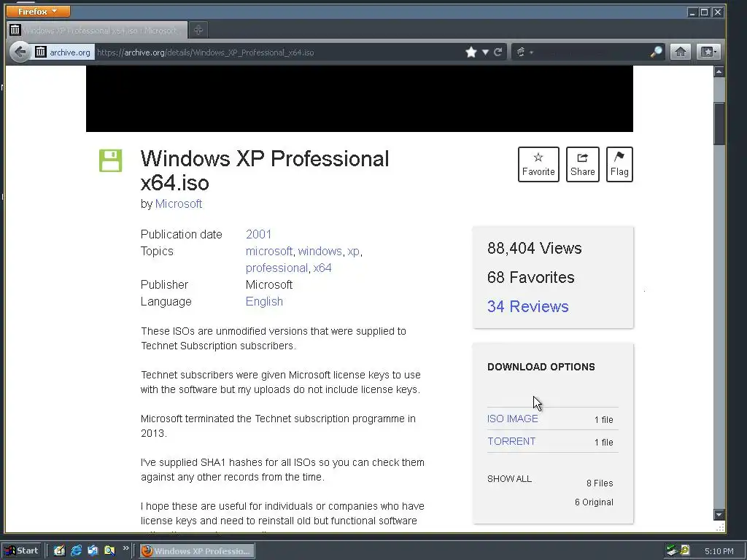
Task: Click the Windows XP Professional x64.iso title
Action: pos(265,171)
